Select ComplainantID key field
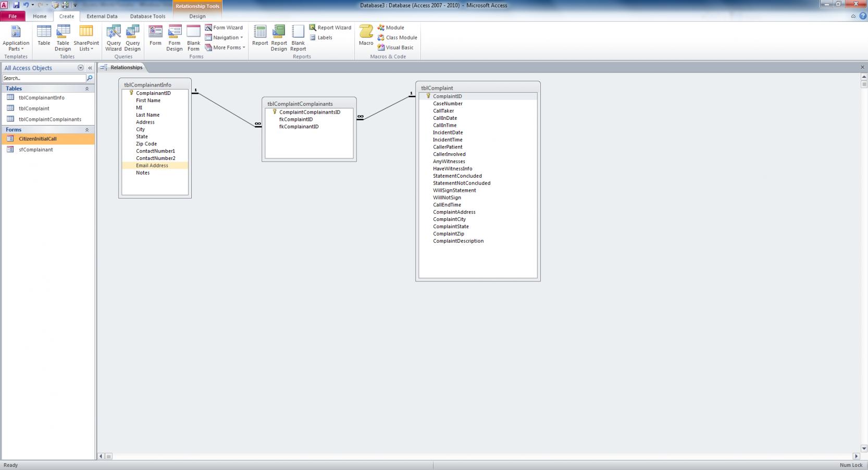This screenshot has height=470, width=868. (x=155, y=93)
